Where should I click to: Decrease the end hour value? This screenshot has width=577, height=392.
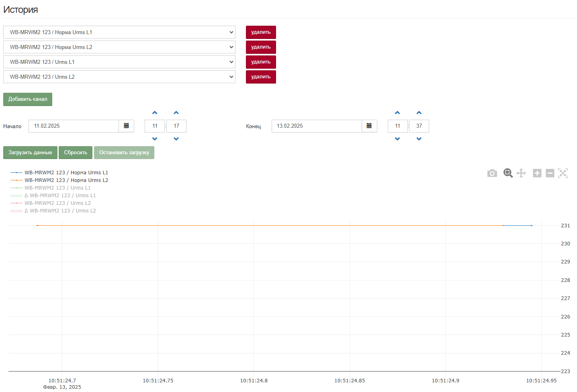click(x=397, y=139)
